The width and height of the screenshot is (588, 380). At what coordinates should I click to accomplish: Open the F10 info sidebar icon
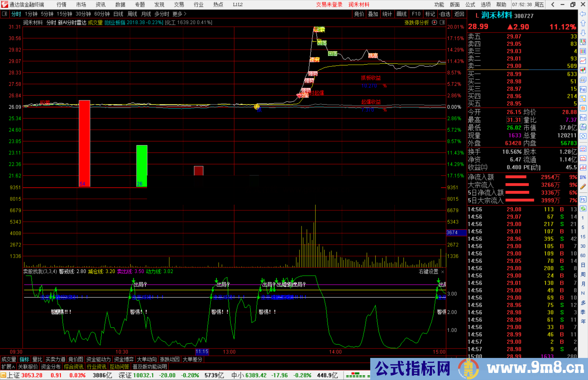coord(583,89)
